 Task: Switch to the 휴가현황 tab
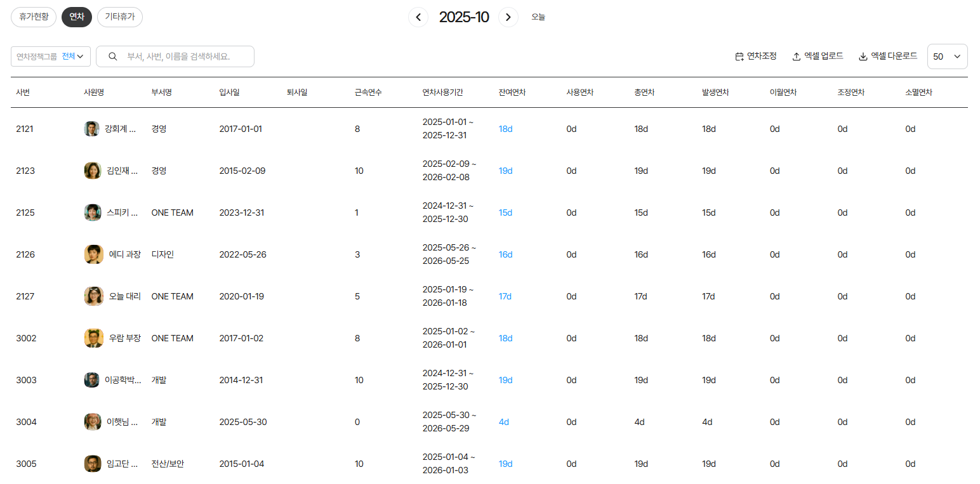[x=34, y=17]
